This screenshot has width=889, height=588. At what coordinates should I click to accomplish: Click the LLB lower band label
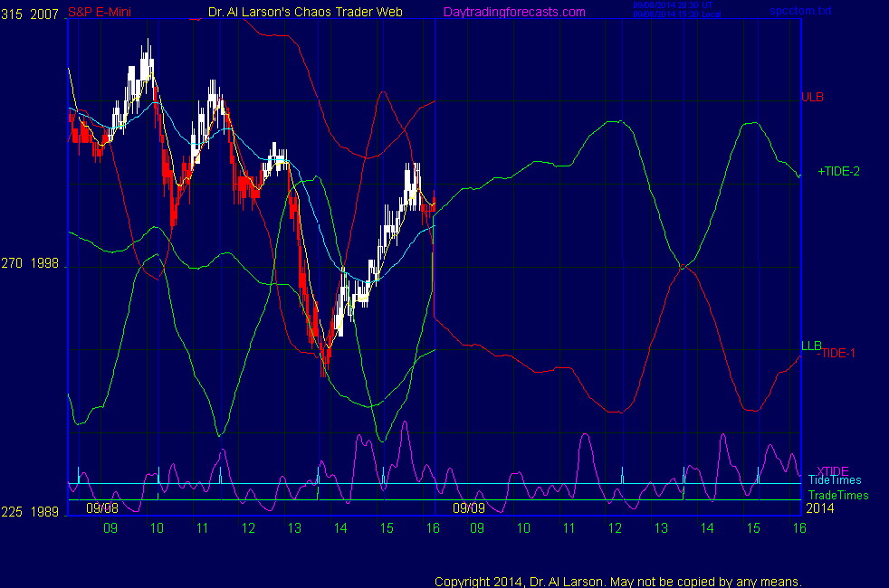pyautogui.click(x=811, y=346)
